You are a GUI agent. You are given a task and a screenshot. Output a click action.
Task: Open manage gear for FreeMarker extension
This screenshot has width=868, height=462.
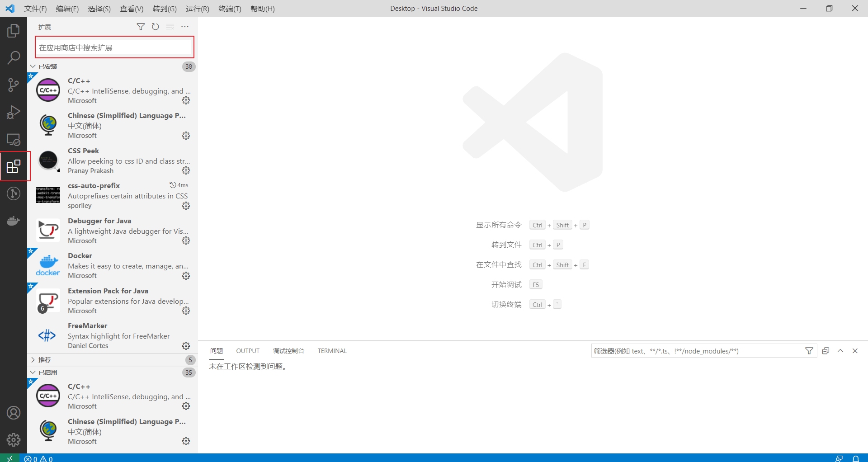pyautogui.click(x=186, y=346)
